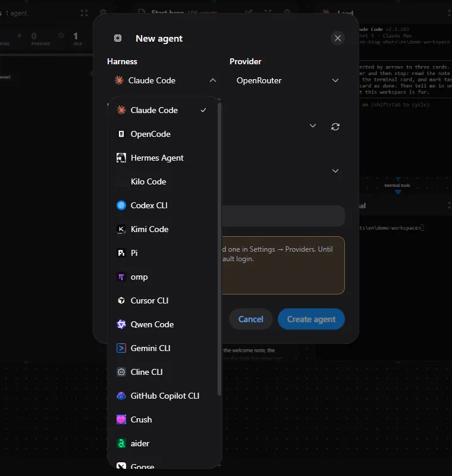
Task: Click the New agent chip icon
Action: pos(118,38)
